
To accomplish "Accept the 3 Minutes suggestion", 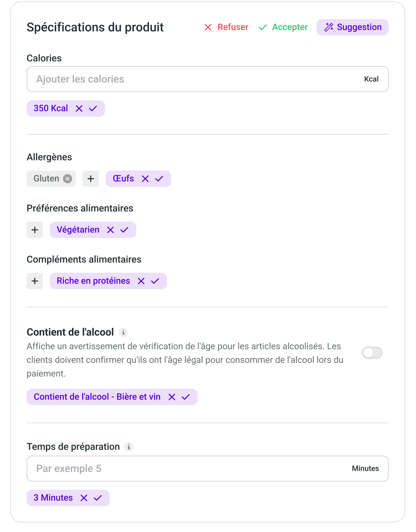I will coord(98,498).
